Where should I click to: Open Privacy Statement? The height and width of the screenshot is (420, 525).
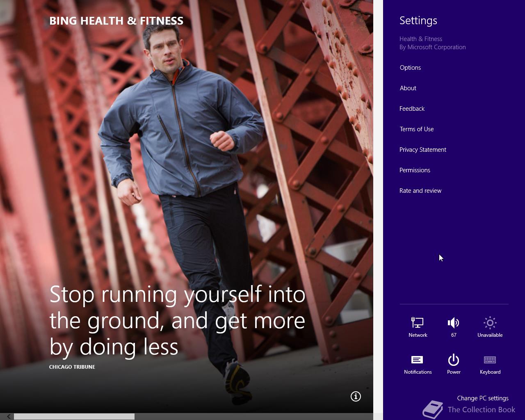pos(422,150)
